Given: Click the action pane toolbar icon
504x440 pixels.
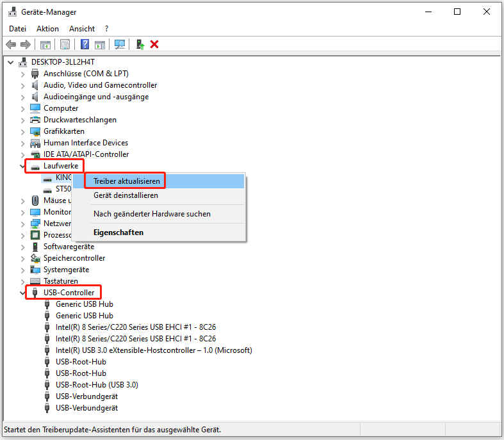Looking at the screenshot, I should pos(100,44).
